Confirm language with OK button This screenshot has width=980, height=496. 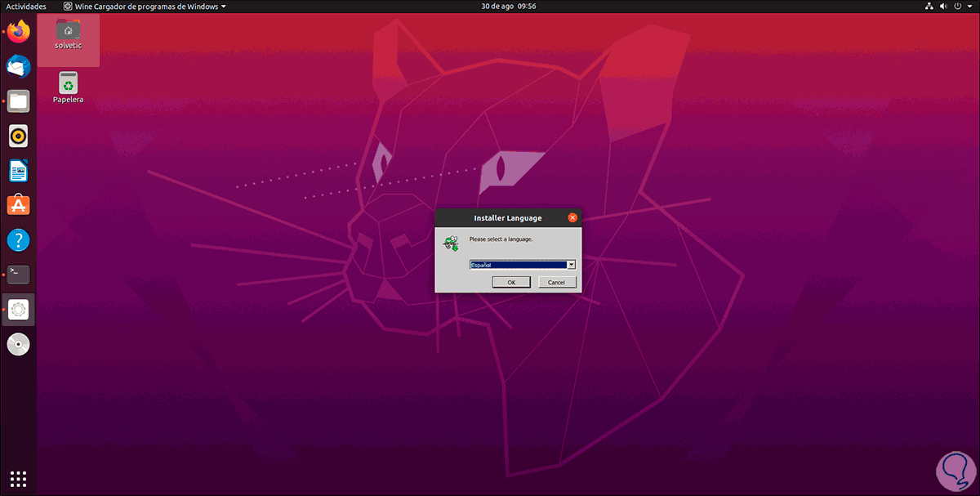coord(511,282)
